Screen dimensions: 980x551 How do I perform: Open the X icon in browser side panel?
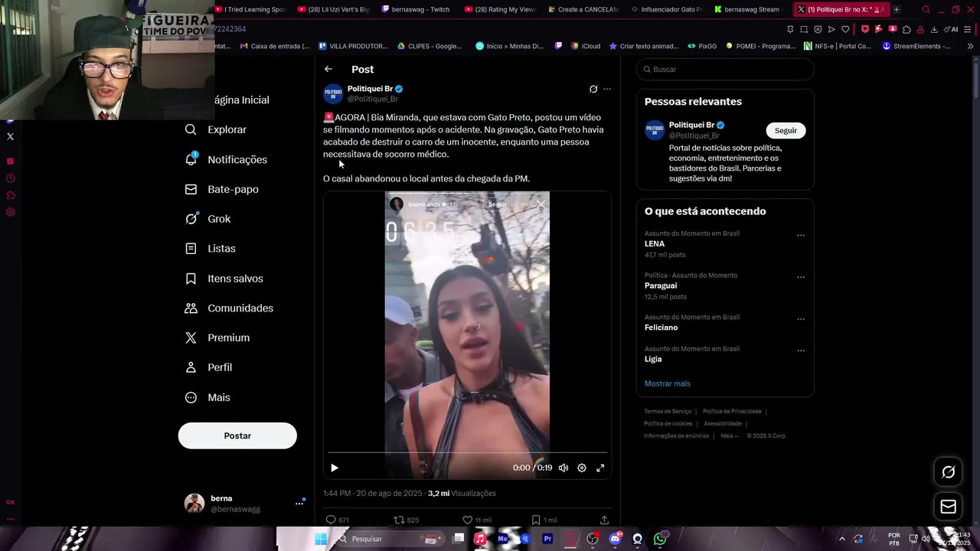10,136
